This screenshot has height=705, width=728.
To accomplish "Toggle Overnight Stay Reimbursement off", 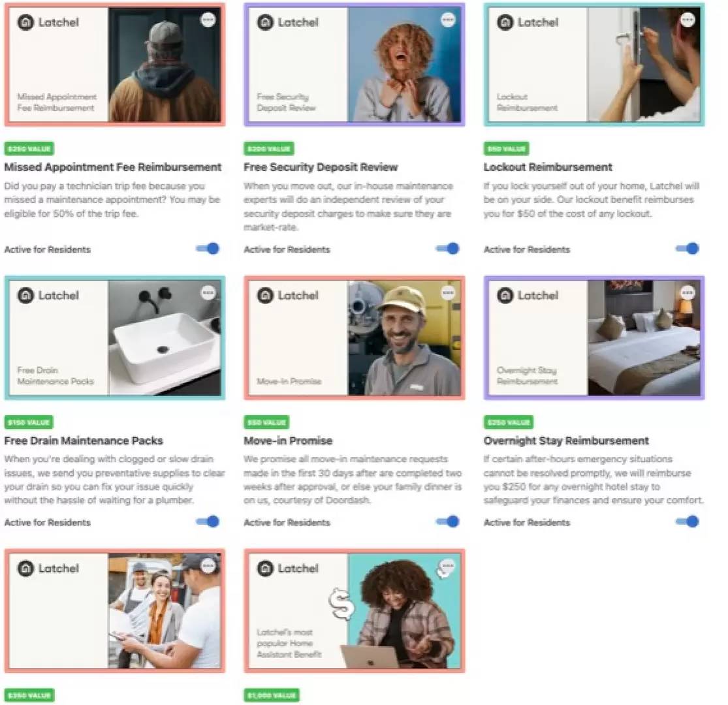I will click(688, 522).
